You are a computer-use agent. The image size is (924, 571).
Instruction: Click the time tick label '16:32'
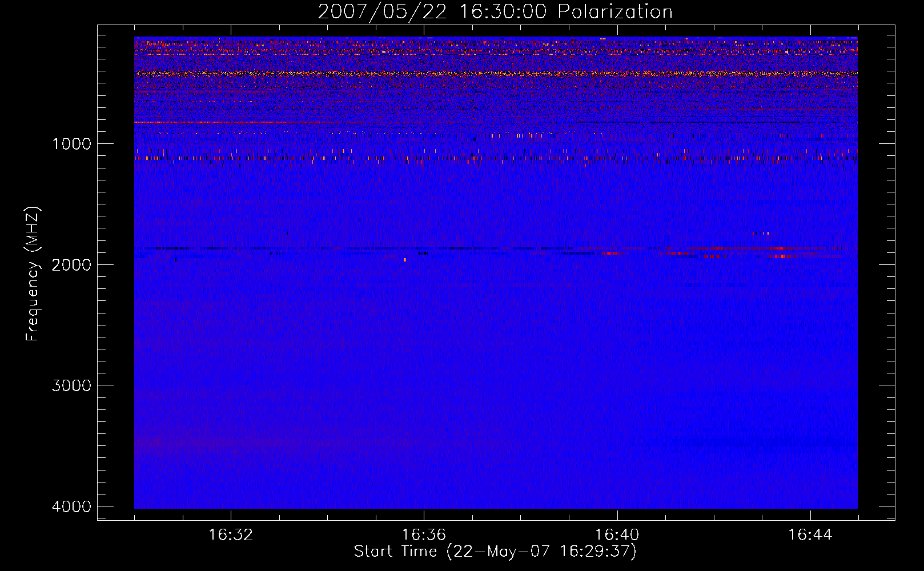pyautogui.click(x=231, y=535)
